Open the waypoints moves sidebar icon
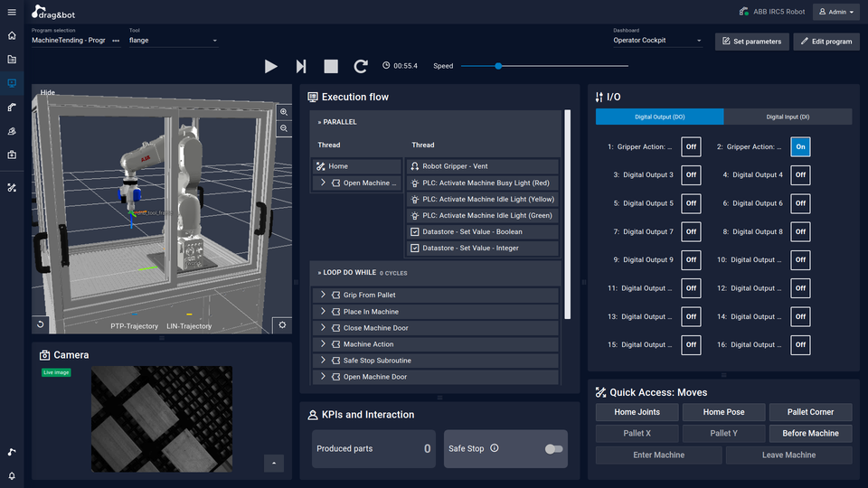Image resolution: width=868 pixels, height=488 pixels. (12, 188)
